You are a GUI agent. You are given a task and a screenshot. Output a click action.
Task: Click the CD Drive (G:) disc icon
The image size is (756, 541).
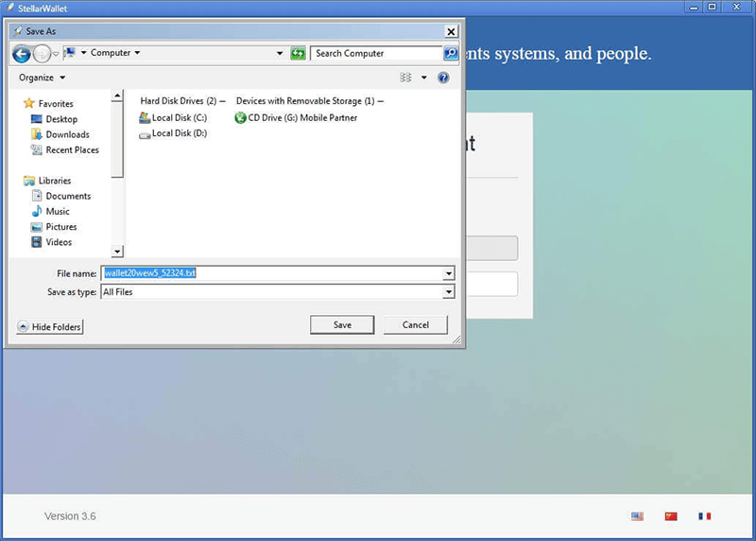pyautogui.click(x=240, y=118)
